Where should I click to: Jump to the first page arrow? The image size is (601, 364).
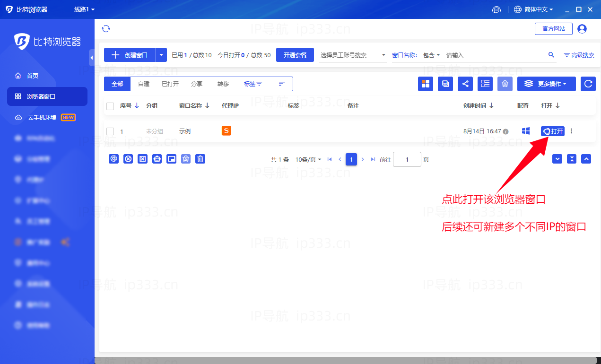pyautogui.click(x=330, y=159)
